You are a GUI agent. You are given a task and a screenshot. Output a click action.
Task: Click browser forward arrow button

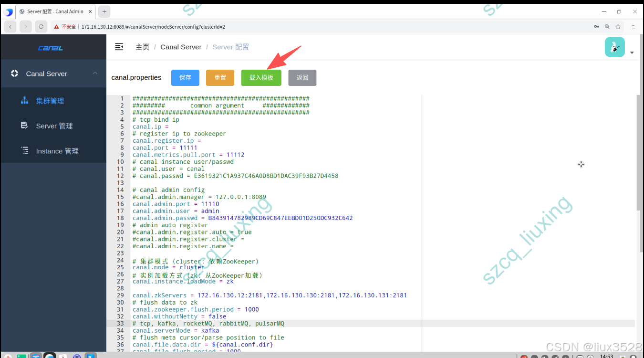point(26,27)
